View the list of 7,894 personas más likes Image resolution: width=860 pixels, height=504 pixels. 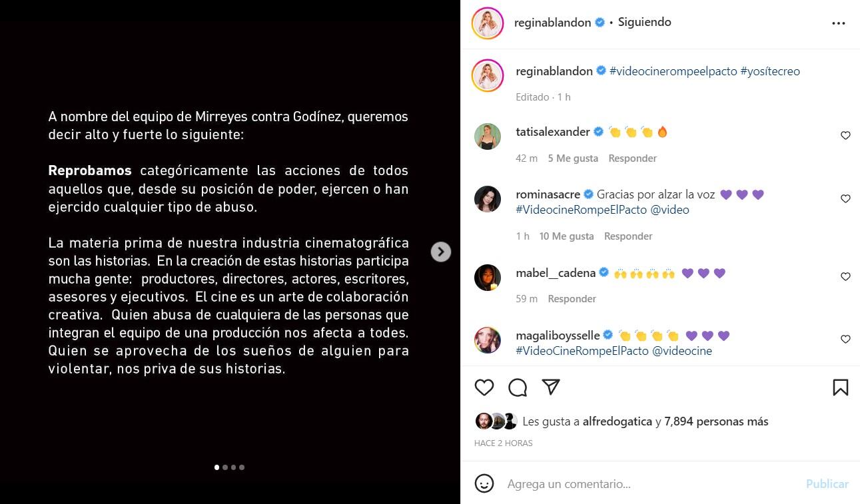pos(716,421)
